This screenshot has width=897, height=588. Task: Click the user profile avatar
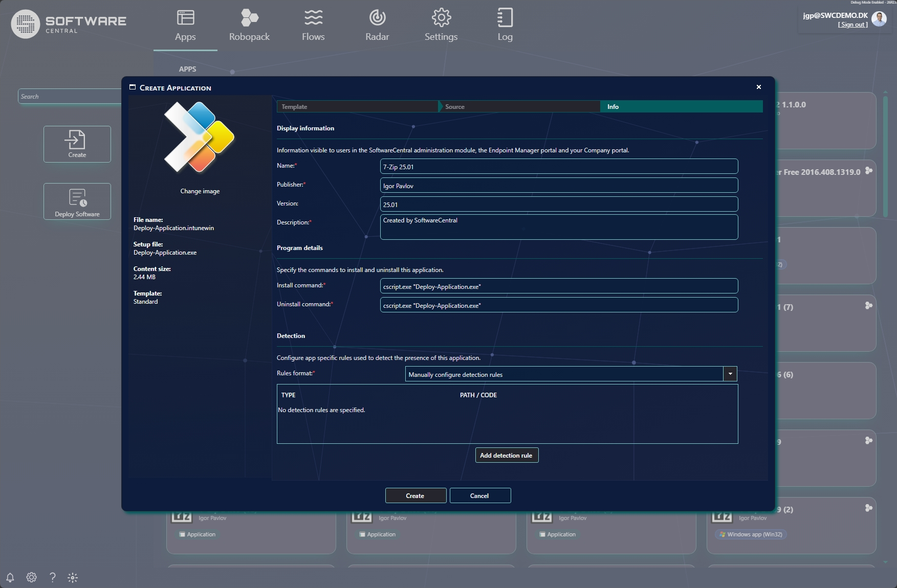(879, 19)
